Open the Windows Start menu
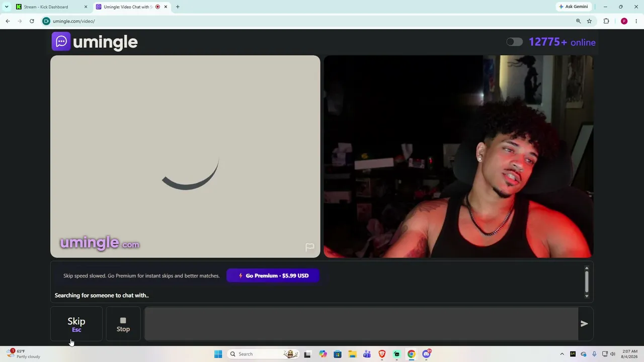644x362 pixels. [218, 354]
